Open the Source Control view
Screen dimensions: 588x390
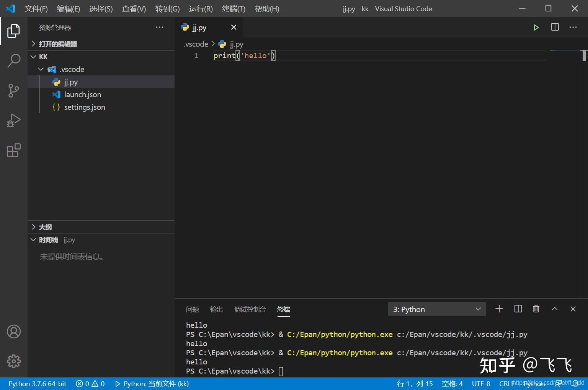click(14, 91)
